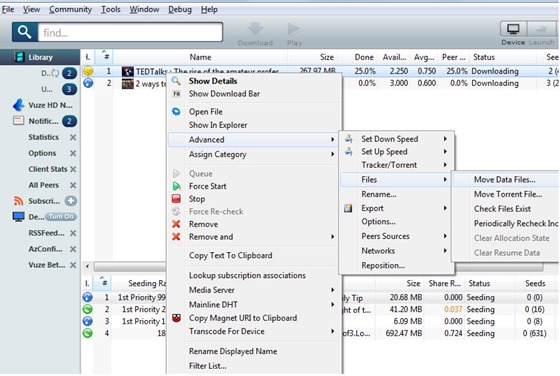Expand the Tracker/Torrent submenu

click(x=445, y=165)
